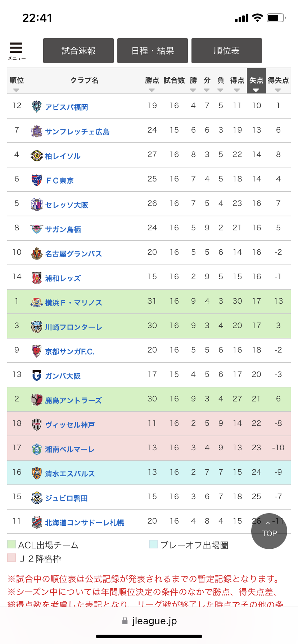The height and width of the screenshot is (644, 298).
Task: Open the 北海道コンサドーレ札幌 club link
Action: 85,523
